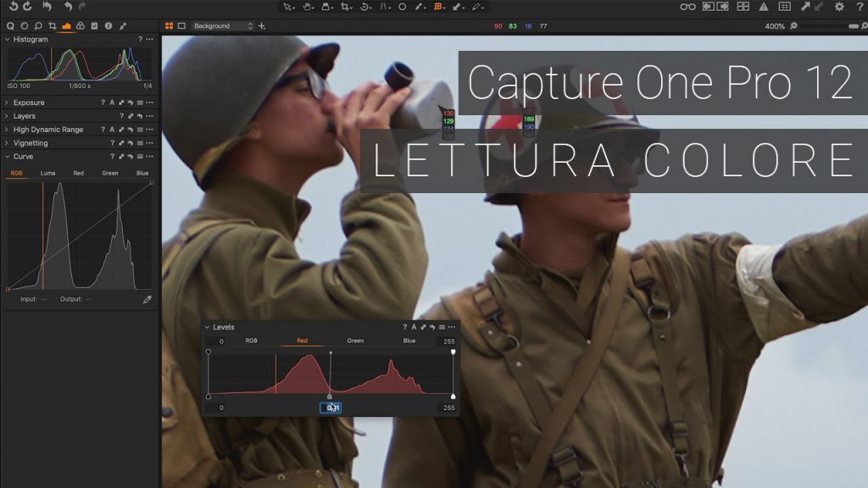Click the reset adjustments icon

(x=47, y=6)
